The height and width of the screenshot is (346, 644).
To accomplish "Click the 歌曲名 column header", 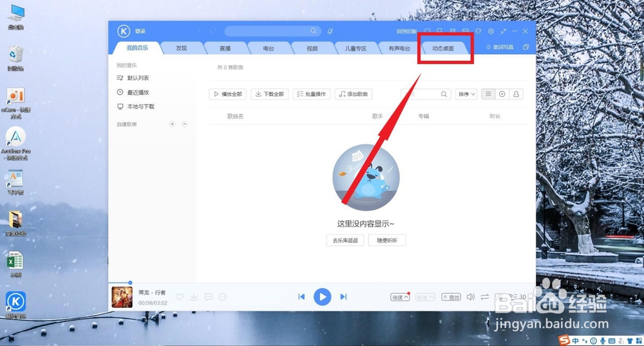I will coord(235,116).
